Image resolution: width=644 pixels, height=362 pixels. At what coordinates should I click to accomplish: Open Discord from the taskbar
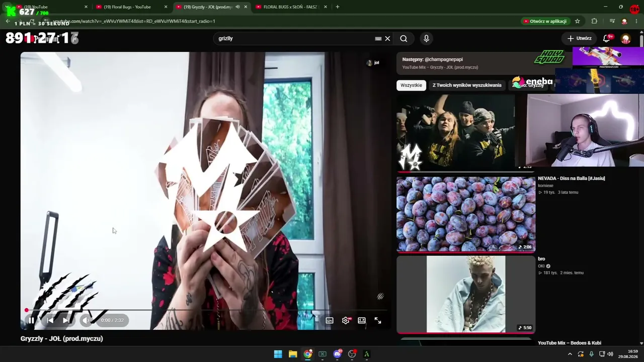[337, 354]
